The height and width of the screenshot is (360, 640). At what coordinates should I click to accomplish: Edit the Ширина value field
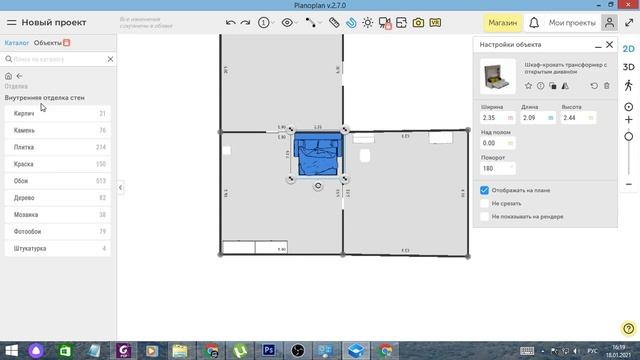click(498, 118)
